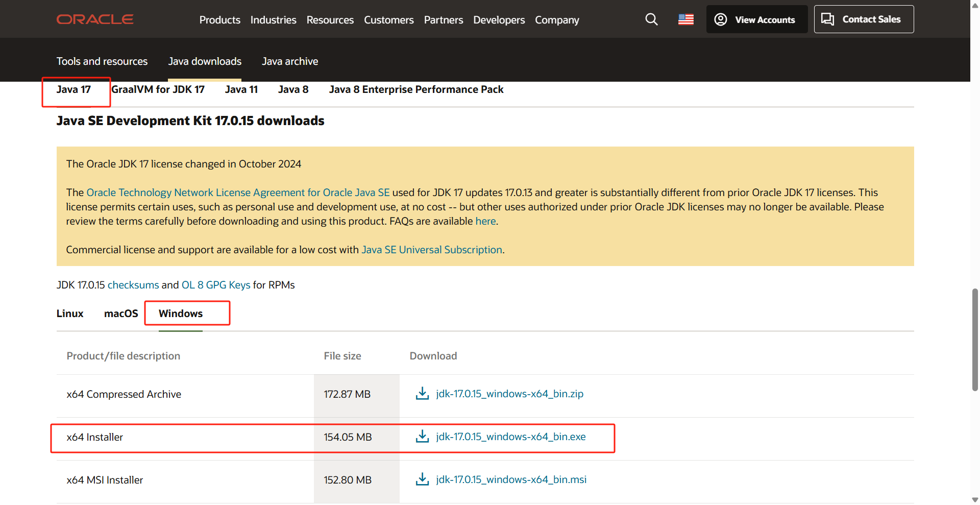Click the '172.87 MB' file size
This screenshot has width=980, height=505.
[347, 394]
